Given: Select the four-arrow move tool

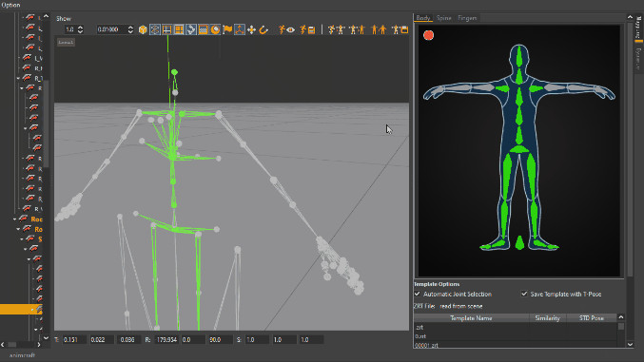Looking at the screenshot, I should click(251, 29).
